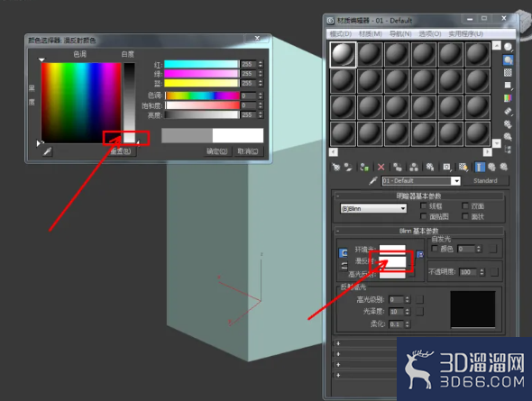Click the Put to Library icon
The height and width of the screenshot is (401, 532).
pyautogui.click(x=430, y=167)
